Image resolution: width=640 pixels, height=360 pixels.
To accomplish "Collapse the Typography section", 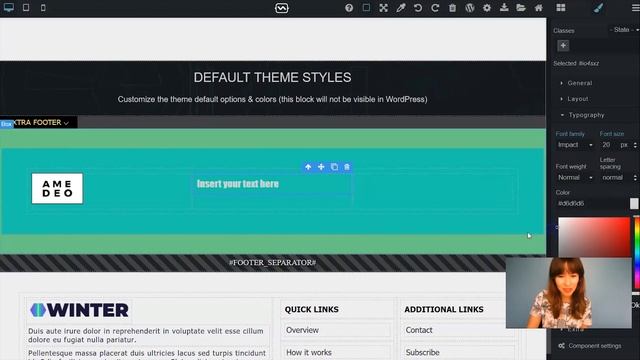I will point(586,115).
